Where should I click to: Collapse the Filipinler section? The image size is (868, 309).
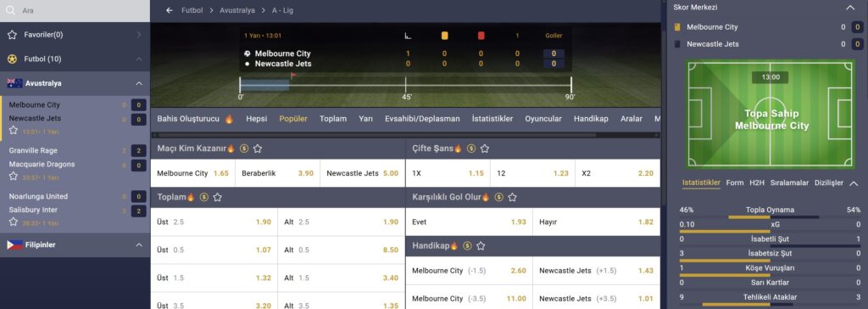[139, 244]
